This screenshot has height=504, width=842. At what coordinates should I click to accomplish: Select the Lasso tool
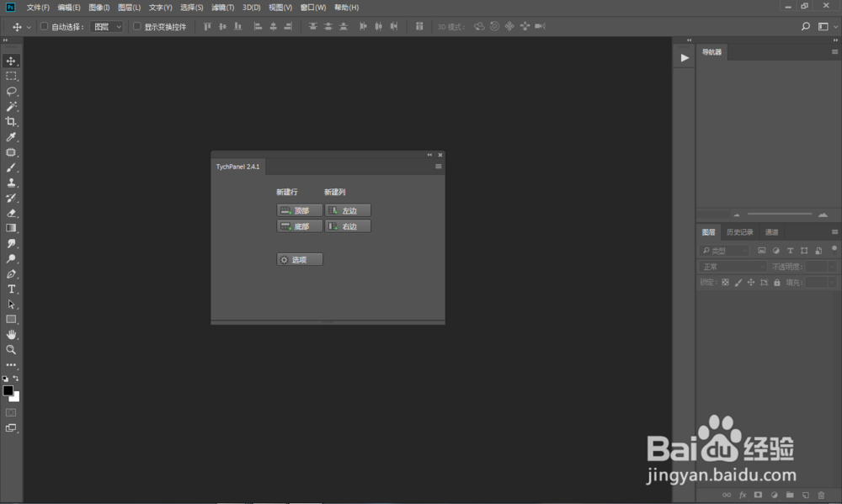(x=11, y=91)
